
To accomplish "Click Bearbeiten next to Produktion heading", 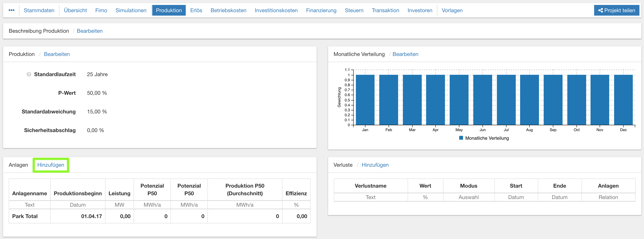I will point(57,54).
